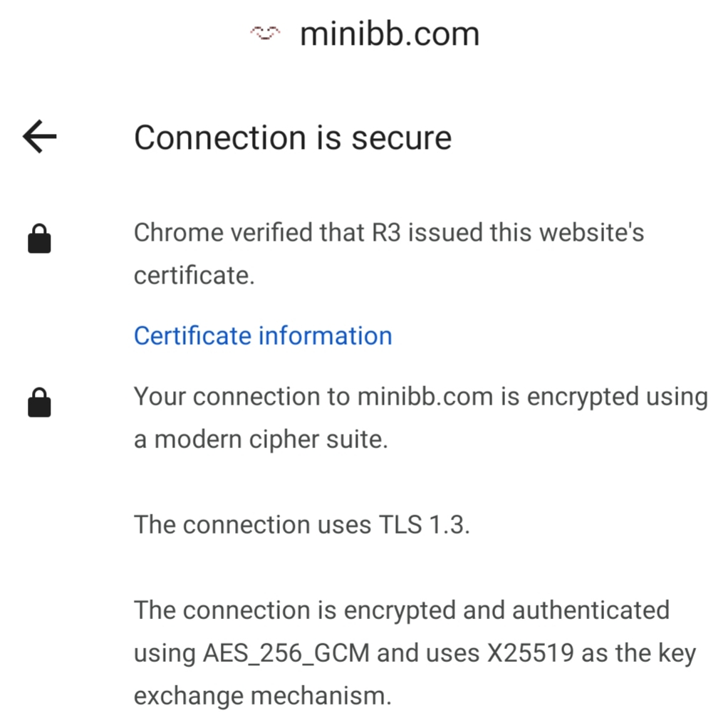Click the lock icon beside the certificate text
This screenshot has width=728, height=728.
(39, 239)
